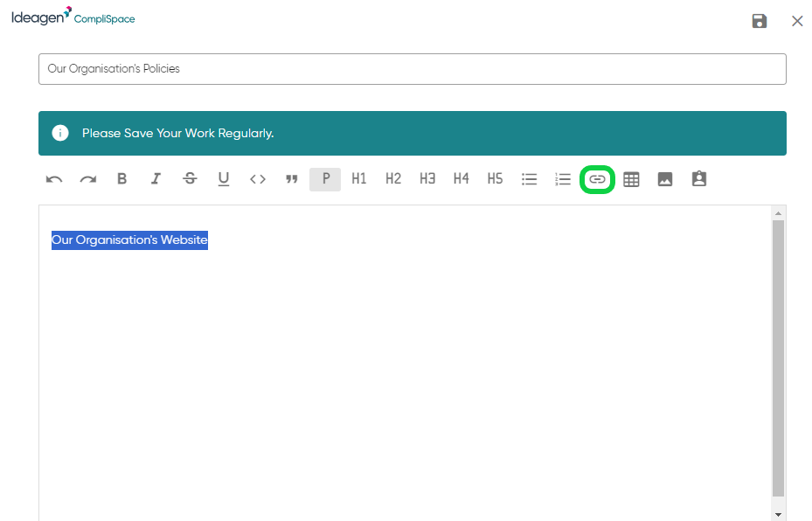The height and width of the screenshot is (521, 812).
Task: Insert inline code formatting
Action: (257, 179)
